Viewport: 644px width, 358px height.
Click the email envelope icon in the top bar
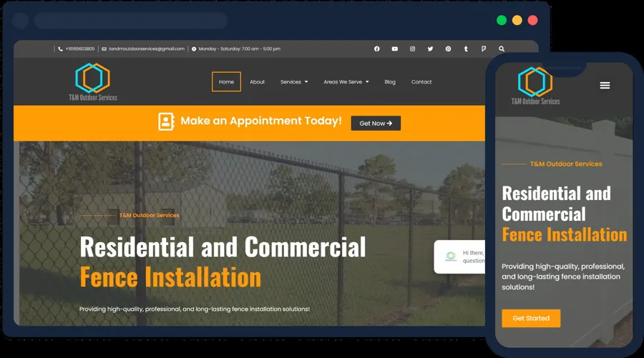pyautogui.click(x=104, y=49)
